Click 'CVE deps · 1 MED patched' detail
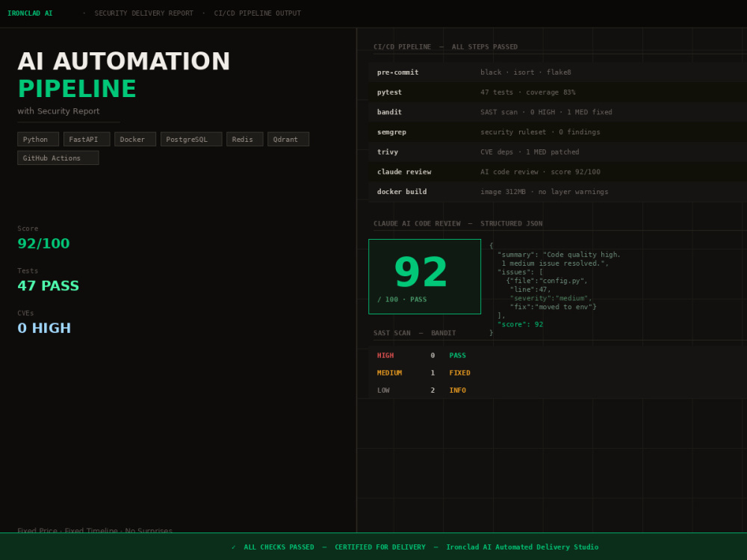Viewport: 747px width, 560px height. click(x=530, y=152)
